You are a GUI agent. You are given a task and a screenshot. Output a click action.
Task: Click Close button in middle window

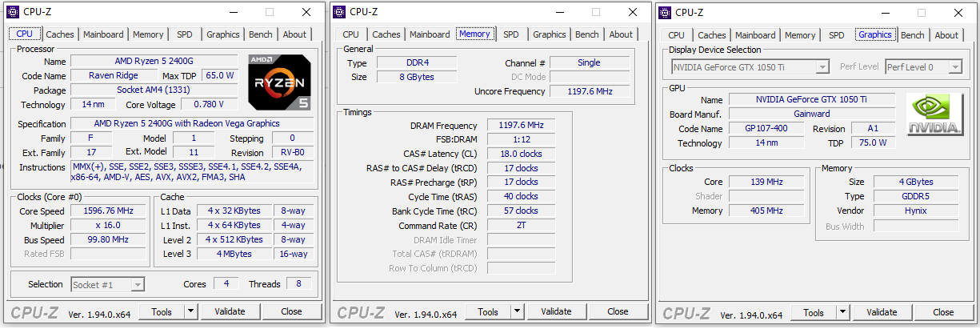(618, 311)
